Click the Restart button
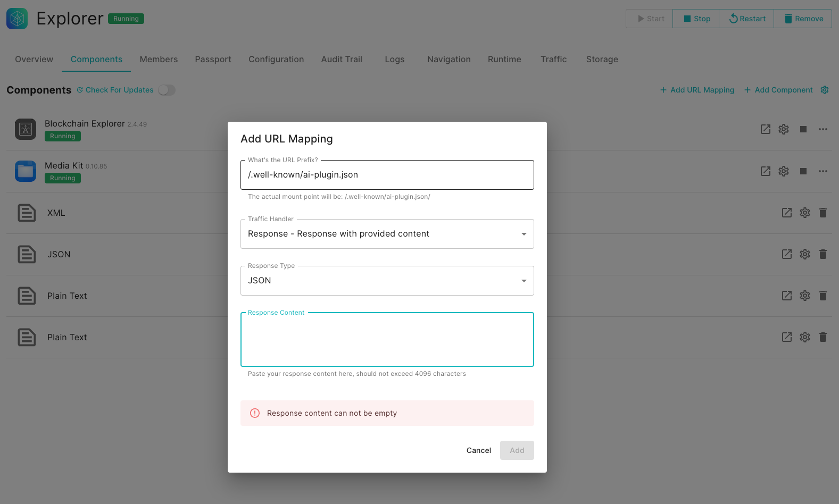This screenshot has height=504, width=839. click(746, 19)
